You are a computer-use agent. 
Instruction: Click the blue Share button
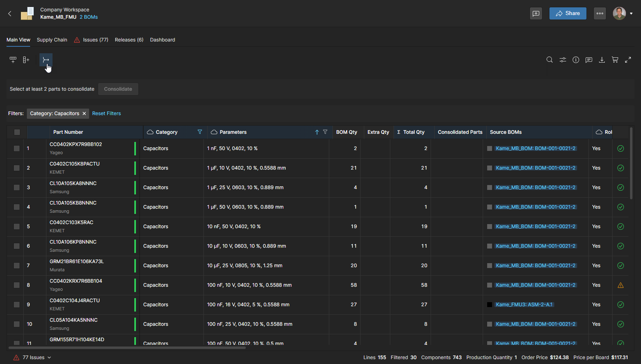pos(567,13)
